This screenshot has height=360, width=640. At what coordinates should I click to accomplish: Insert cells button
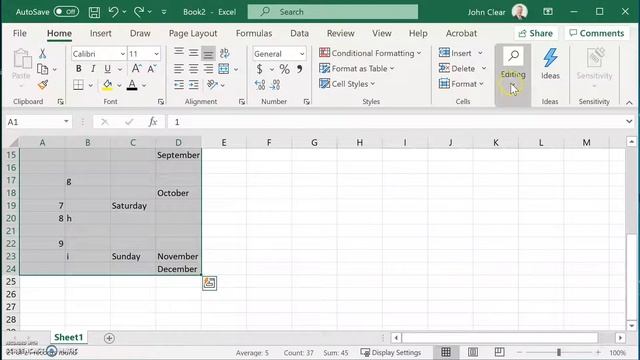(456, 53)
